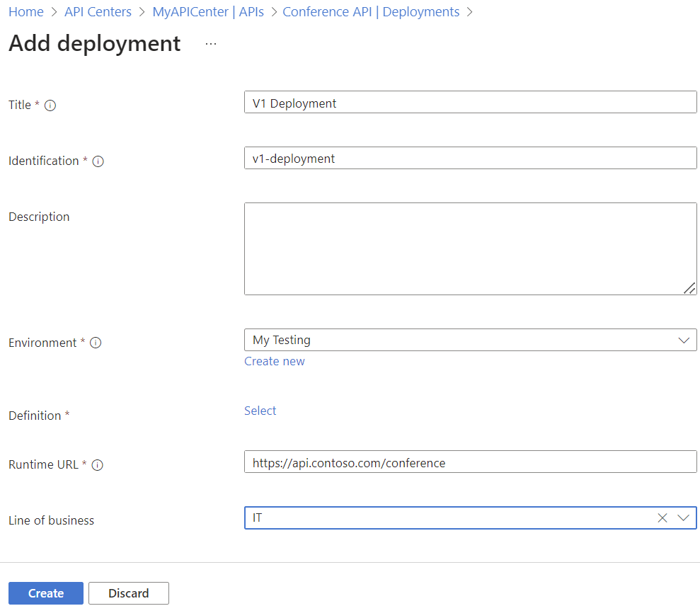Expand the Line of business dropdown

(x=684, y=518)
